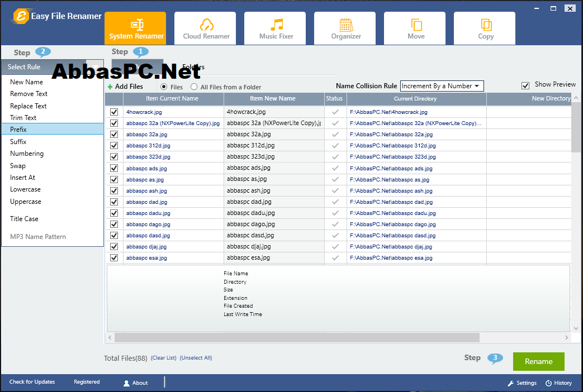Select the Insert At rule
The image size is (583, 392).
(x=53, y=177)
